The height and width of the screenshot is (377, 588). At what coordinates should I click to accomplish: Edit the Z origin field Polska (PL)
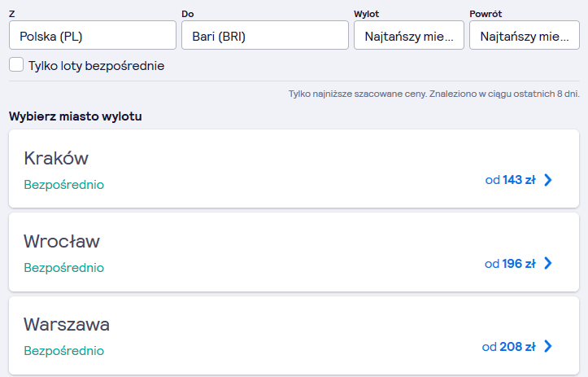coord(93,35)
